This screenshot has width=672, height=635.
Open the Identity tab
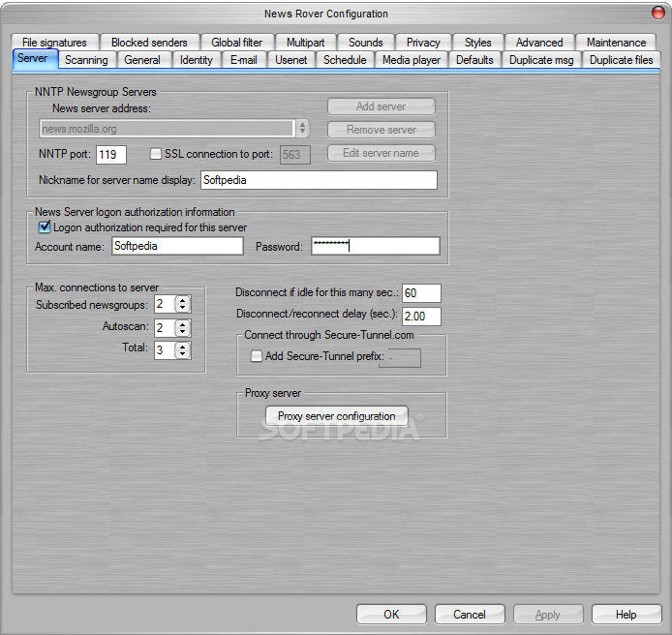197,60
